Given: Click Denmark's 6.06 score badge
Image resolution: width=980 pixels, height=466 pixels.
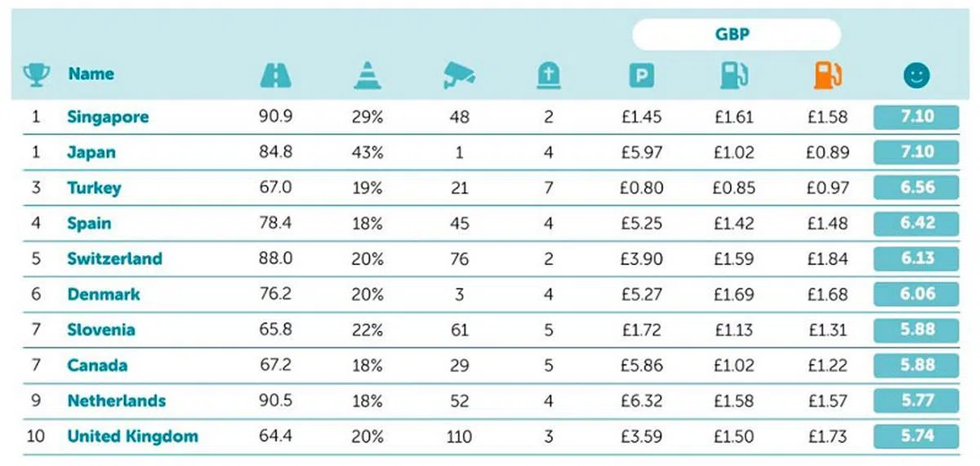Looking at the screenshot, I should click(915, 293).
